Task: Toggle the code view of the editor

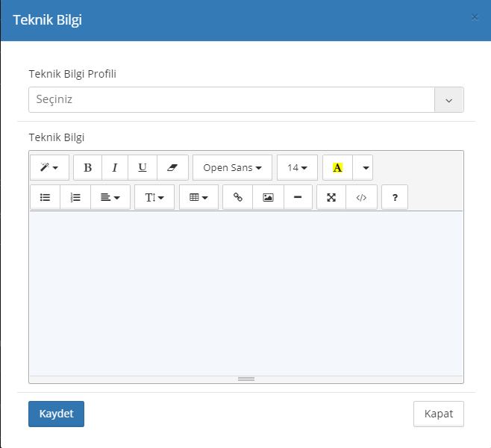Action: (362, 197)
